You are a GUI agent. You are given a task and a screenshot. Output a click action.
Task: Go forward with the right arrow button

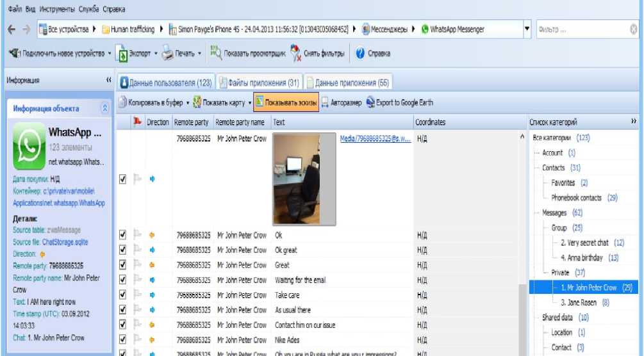pyautogui.click(x=26, y=29)
